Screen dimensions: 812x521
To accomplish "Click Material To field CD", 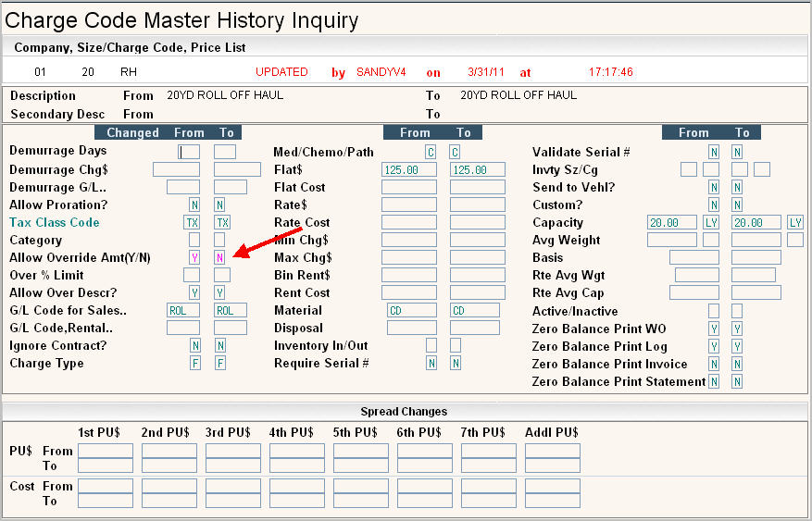I will point(475,310).
